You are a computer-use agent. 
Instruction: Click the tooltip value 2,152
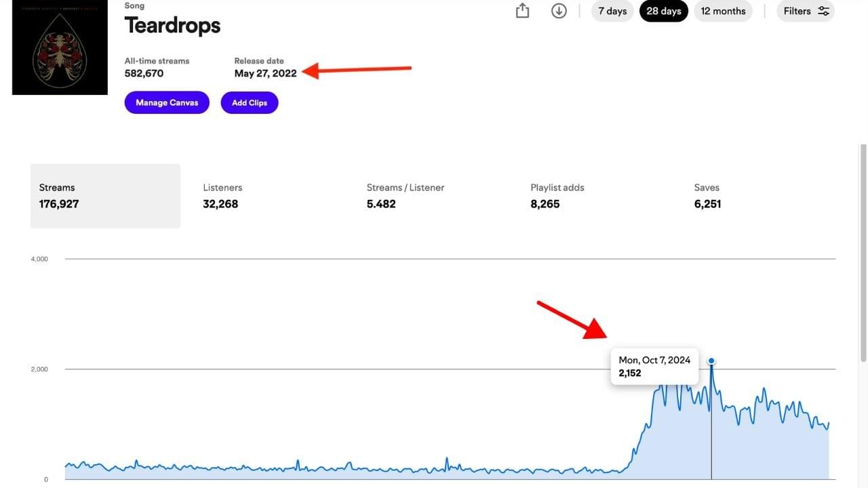pyautogui.click(x=630, y=373)
